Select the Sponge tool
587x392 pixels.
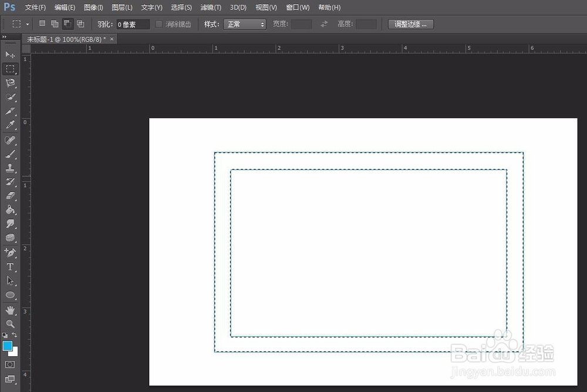pos(10,238)
